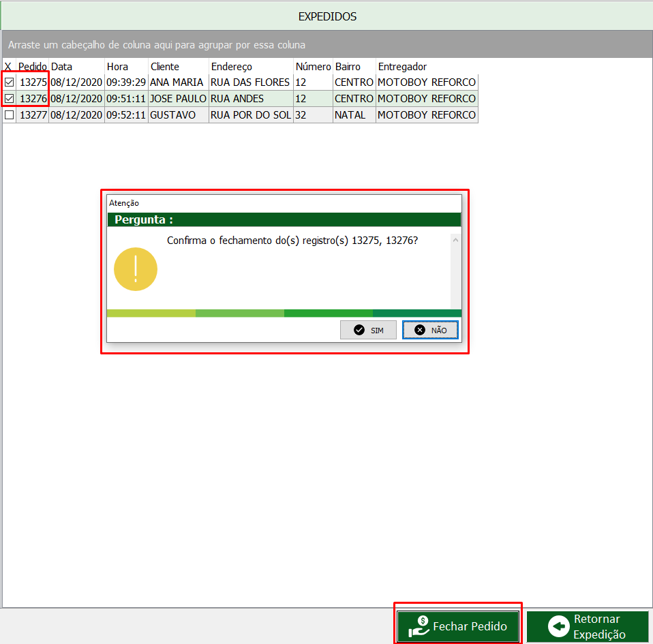This screenshot has width=653, height=644.
Task: Click the yellow exclamation warning icon
Action: pyautogui.click(x=136, y=269)
